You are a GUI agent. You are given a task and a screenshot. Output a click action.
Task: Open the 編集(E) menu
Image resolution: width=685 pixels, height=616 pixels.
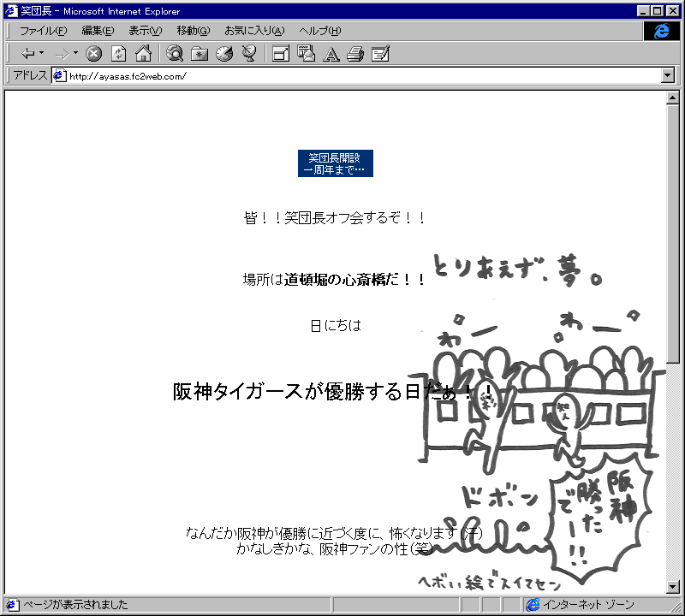coord(98,31)
